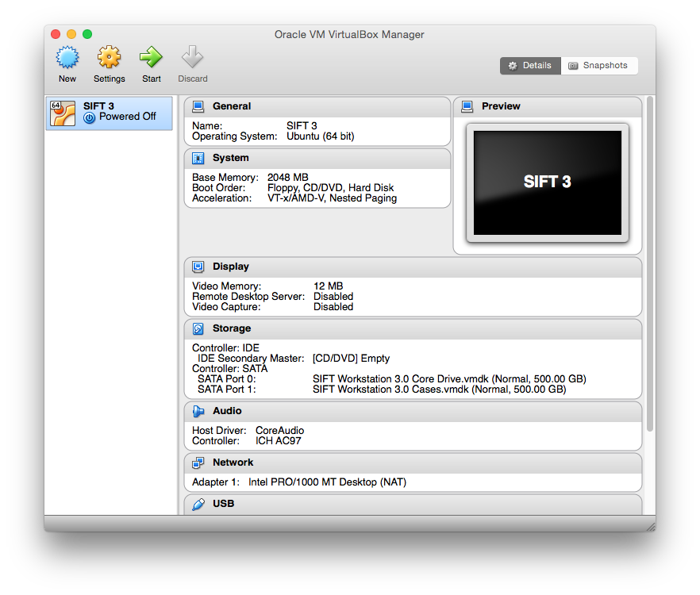Open the USB section header

pos(413,505)
